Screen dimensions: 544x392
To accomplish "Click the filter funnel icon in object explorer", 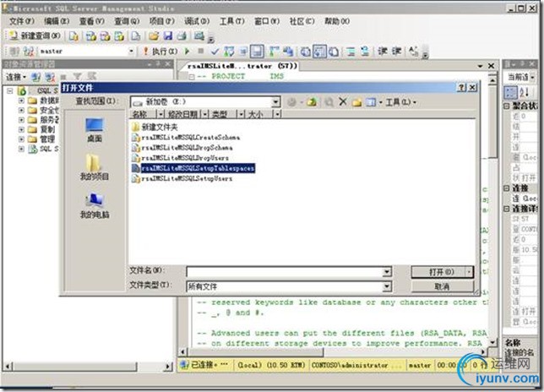I will point(77,77).
